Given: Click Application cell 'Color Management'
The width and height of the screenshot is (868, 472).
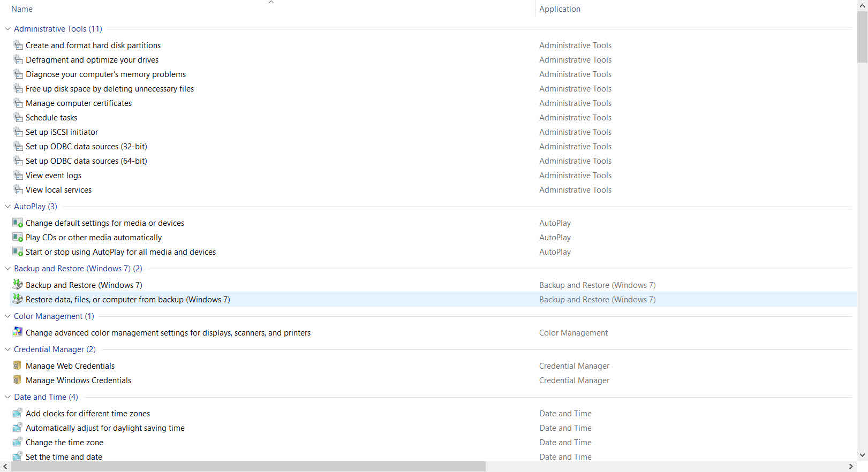Looking at the screenshot, I should coord(573,333).
